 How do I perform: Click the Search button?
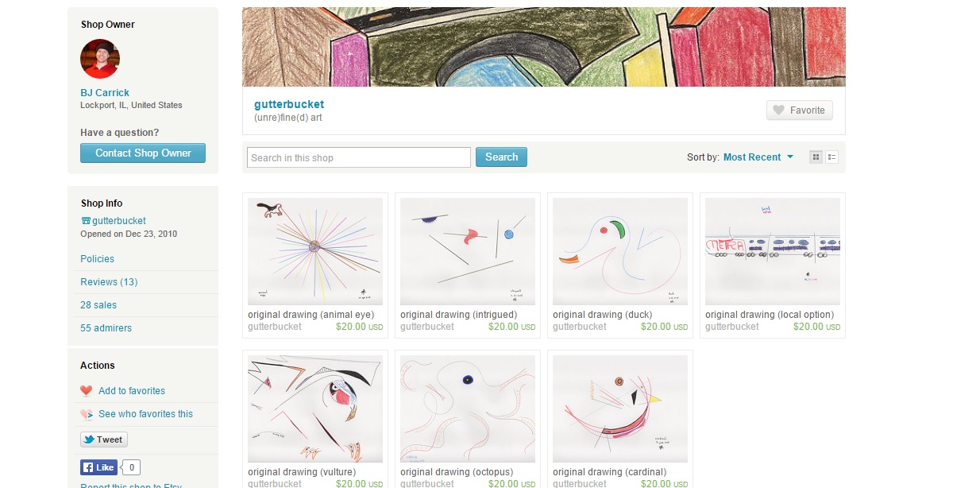point(501,157)
